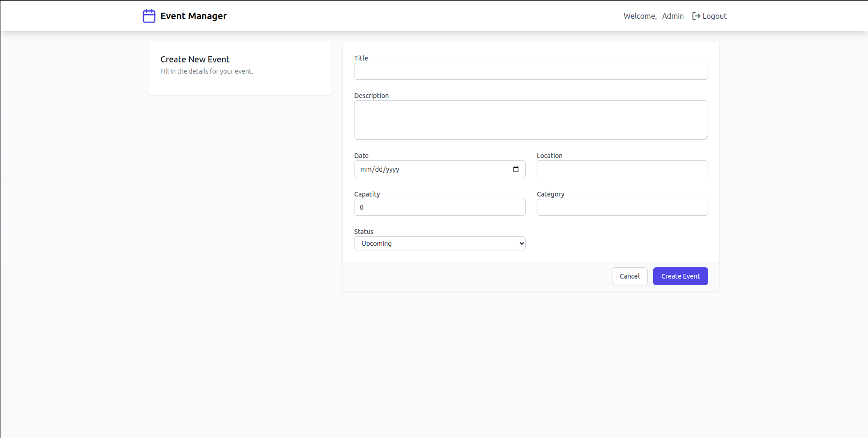868x438 pixels.
Task: Click the Capacity field label
Action: point(367,194)
